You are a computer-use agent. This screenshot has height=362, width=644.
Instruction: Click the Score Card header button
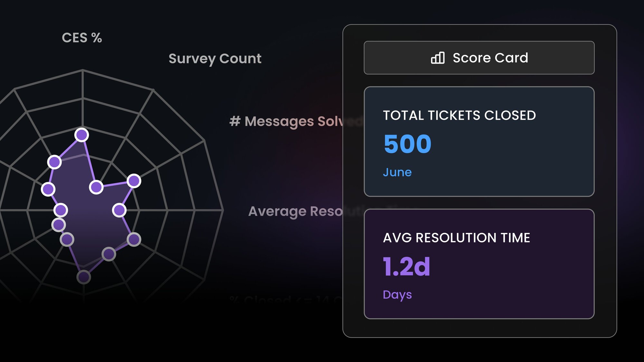coord(479,58)
